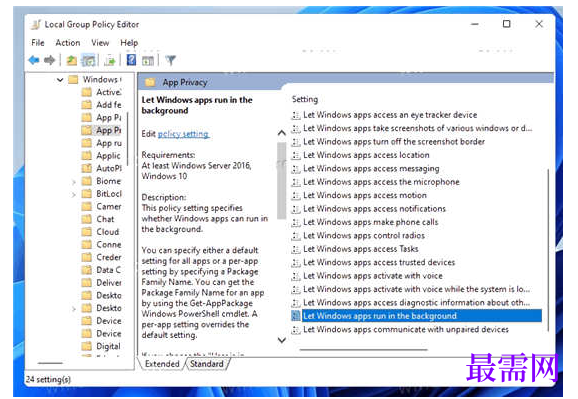Open the Help menu
This screenshot has width=578, height=399.
(x=129, y=43)
